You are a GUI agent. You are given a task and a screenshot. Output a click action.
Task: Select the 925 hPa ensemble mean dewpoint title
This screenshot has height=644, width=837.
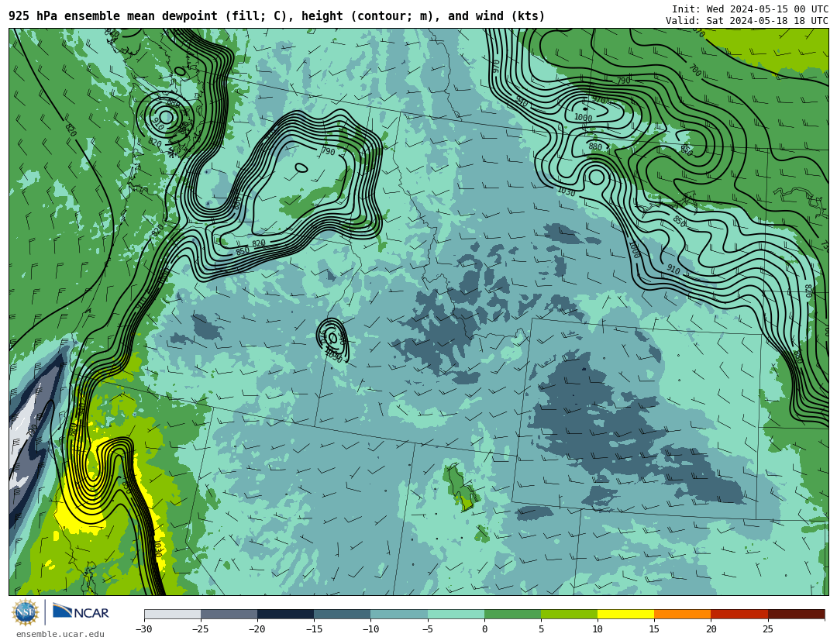click(277, 16)
